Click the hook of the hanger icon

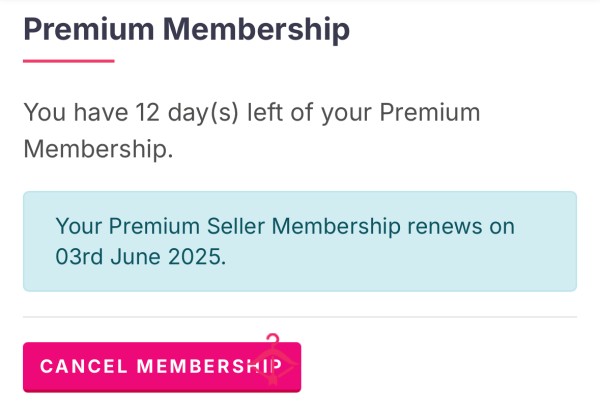(273, 338)
